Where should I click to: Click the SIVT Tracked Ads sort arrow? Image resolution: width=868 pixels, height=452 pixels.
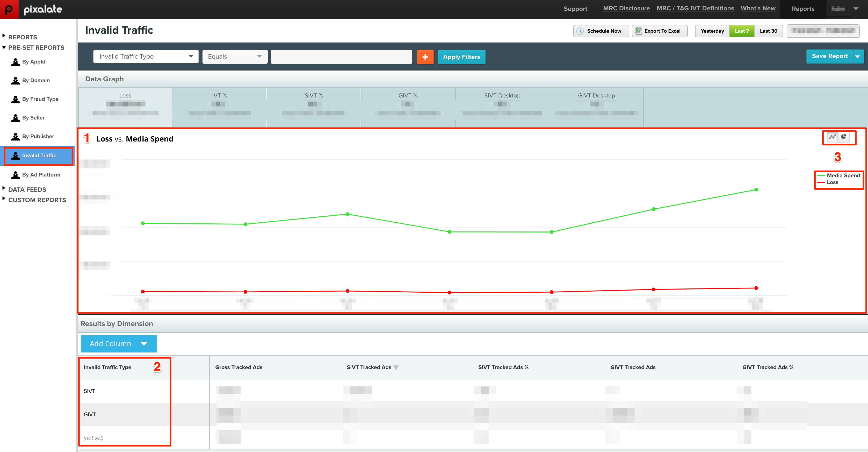pos(396,368)
